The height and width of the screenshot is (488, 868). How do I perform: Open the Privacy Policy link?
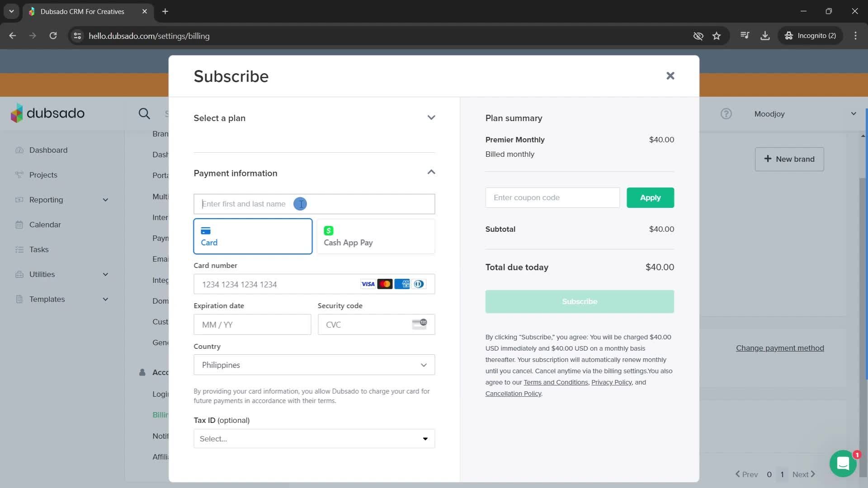pyautogui.click(x=611, y=382)
